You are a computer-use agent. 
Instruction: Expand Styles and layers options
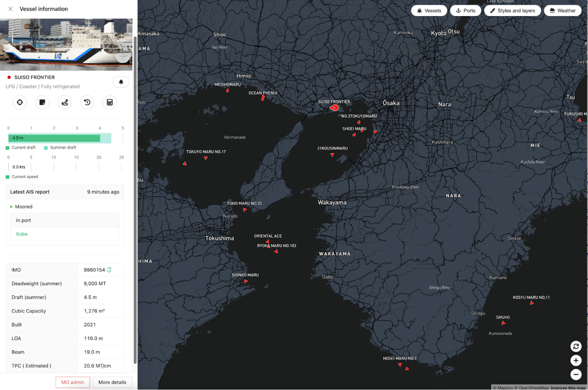[512, 10]
